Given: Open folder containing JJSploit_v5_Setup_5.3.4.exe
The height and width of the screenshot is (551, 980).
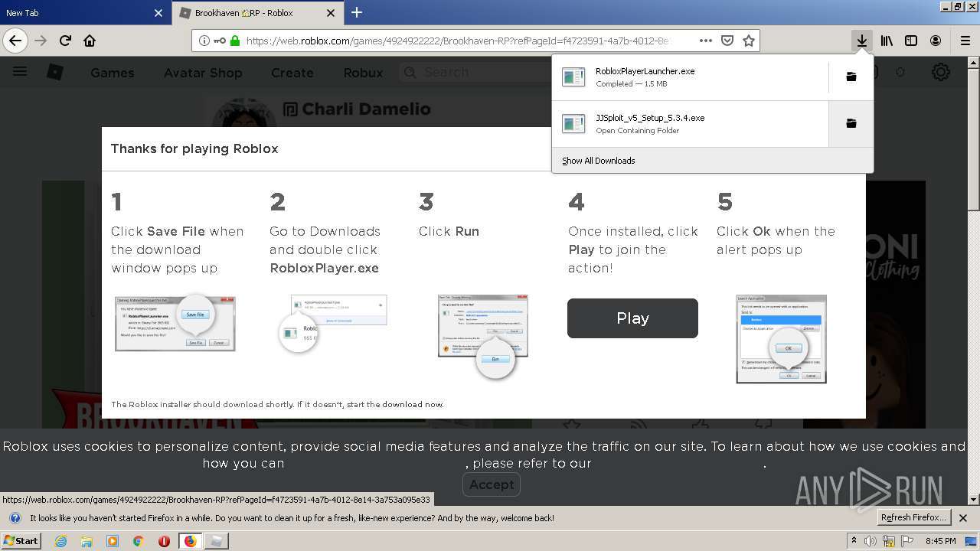Looking at the screenshot, I should [851, 123].
